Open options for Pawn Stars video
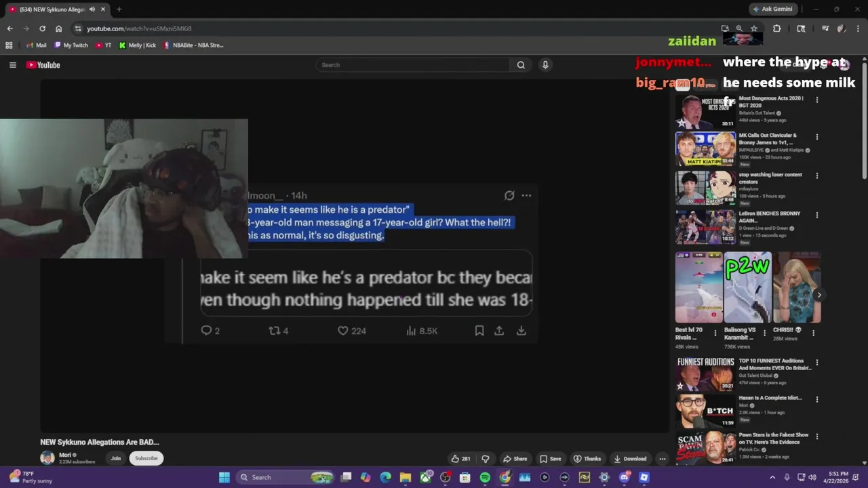 click(x=816, y=436)
